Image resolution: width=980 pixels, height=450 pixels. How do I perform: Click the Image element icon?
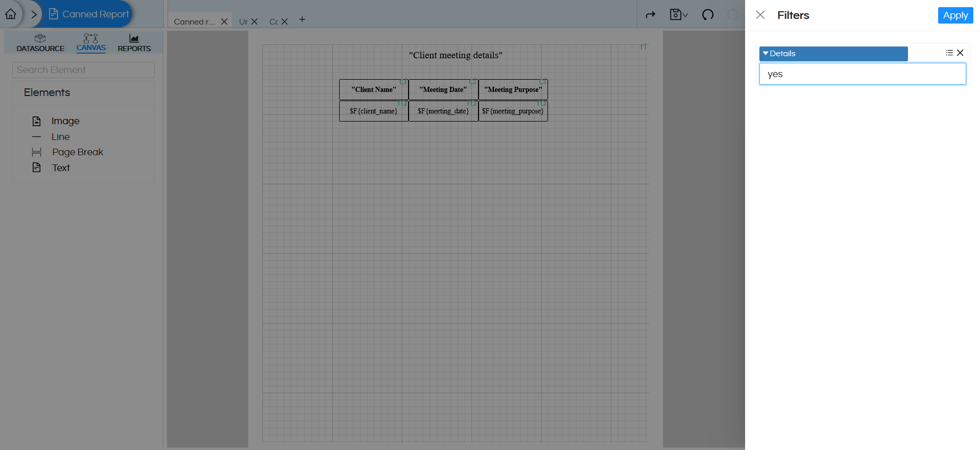pyautogui.click(x=36, y=121)
